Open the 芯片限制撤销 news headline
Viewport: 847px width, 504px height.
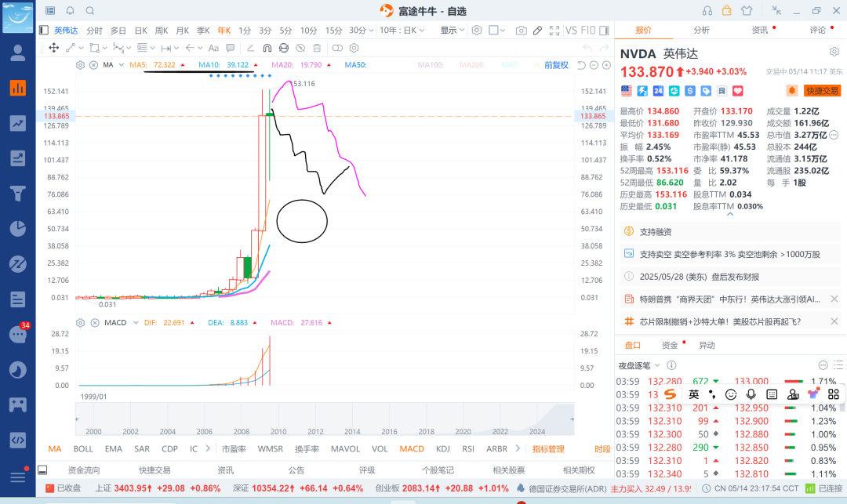click(x=719, y=321)
